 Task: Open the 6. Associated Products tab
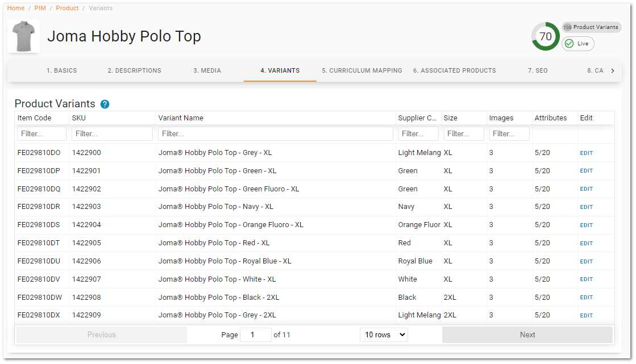pyautogui.click(x=454, y=70)
